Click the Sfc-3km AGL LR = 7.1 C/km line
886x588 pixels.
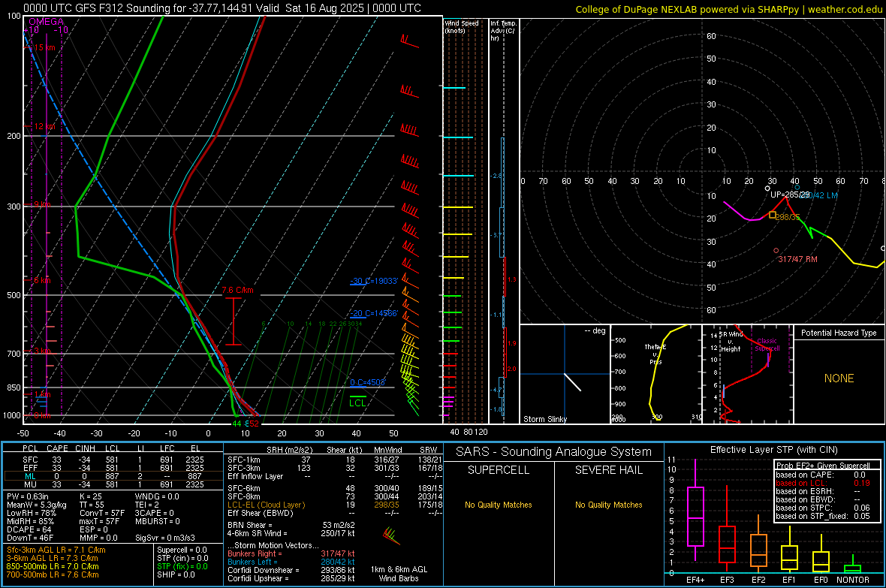click(56, 550)
